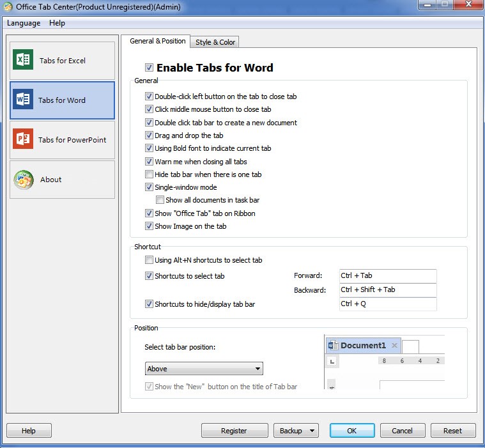The height and width of the screenshot is (448, 485).
Task: Close the Document1 preview tab
Action: click(x=394, y=345)
